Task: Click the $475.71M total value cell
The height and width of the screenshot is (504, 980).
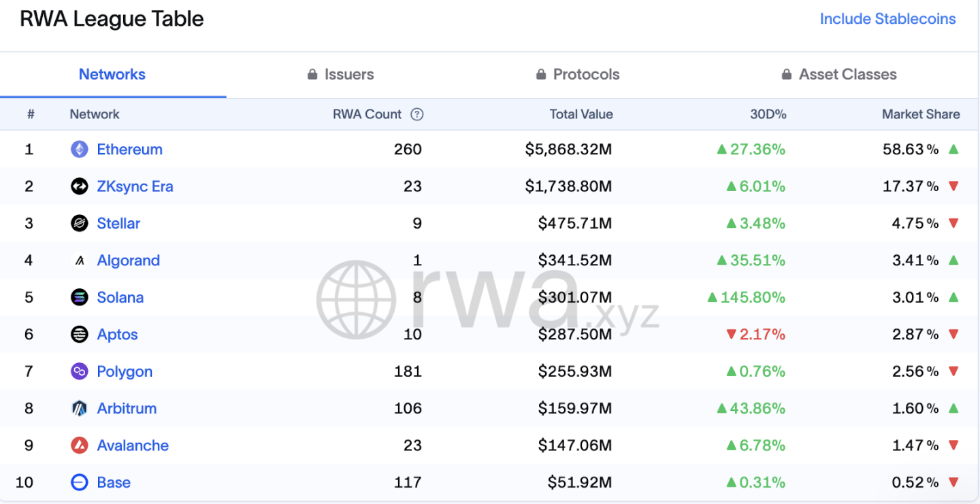Action: tap(575, 223)
